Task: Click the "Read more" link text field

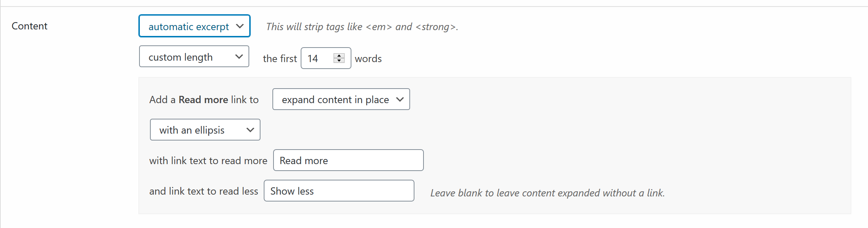Action: 348,160
